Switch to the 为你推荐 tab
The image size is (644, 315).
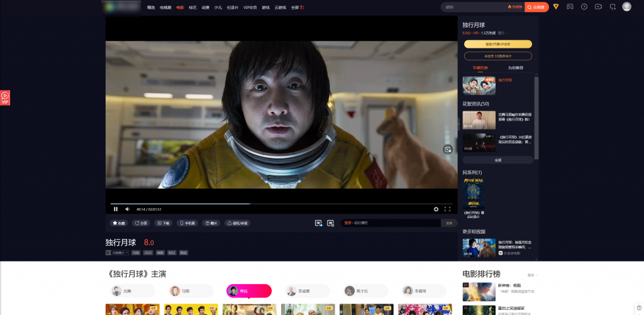[516, 67]
